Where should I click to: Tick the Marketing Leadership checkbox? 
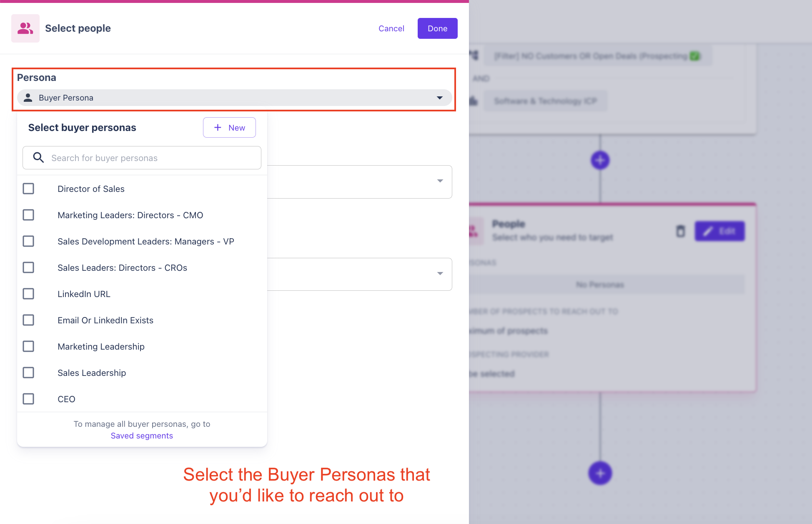[28, 347]
